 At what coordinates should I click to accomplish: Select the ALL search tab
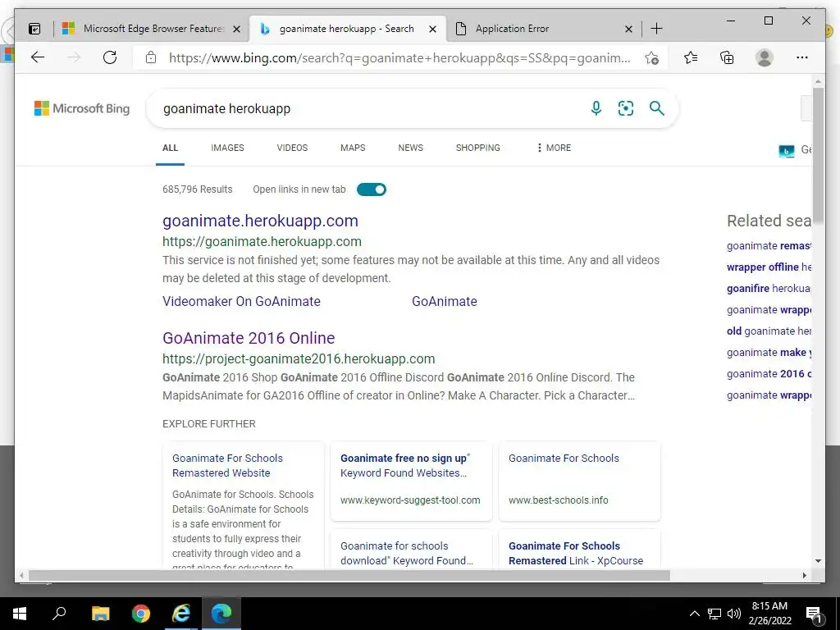click(170, 148)
